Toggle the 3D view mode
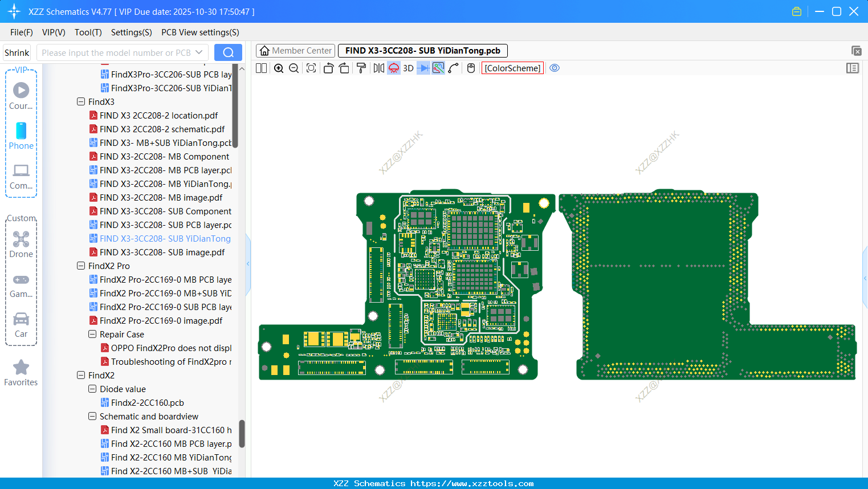The height and width of the screenshot is (489, 868). tap(408, 68)
